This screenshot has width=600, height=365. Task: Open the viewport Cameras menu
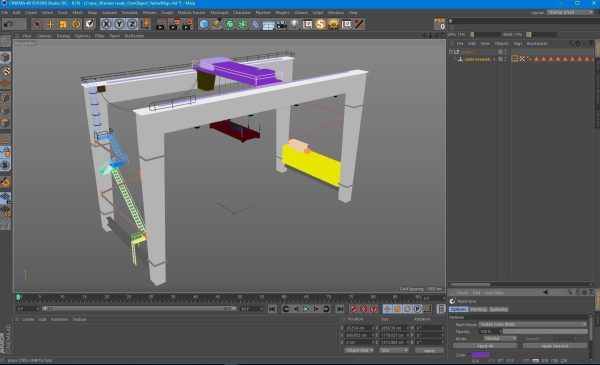[x=44, y=36]
